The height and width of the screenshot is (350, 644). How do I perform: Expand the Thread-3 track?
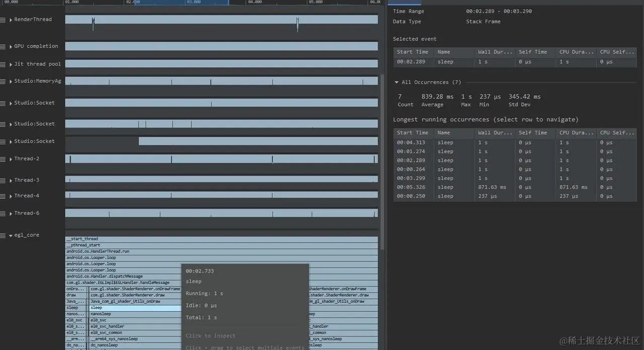tap(11, 180)
